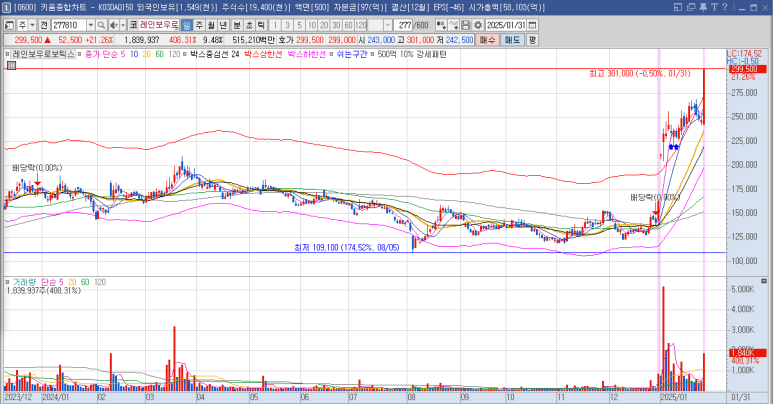Click the stock name field 레인보우로
This screenshot has height=404, width=773.
click(x=159, y=25)
